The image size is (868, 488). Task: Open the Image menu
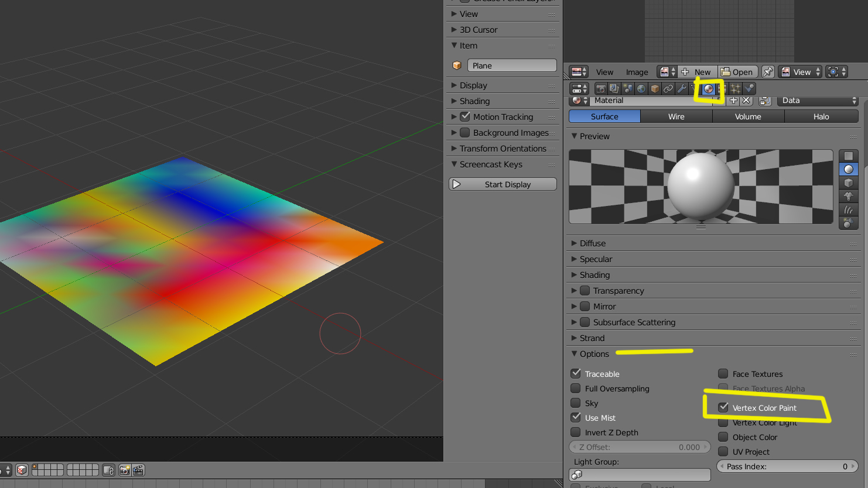[x=637, y=72]
